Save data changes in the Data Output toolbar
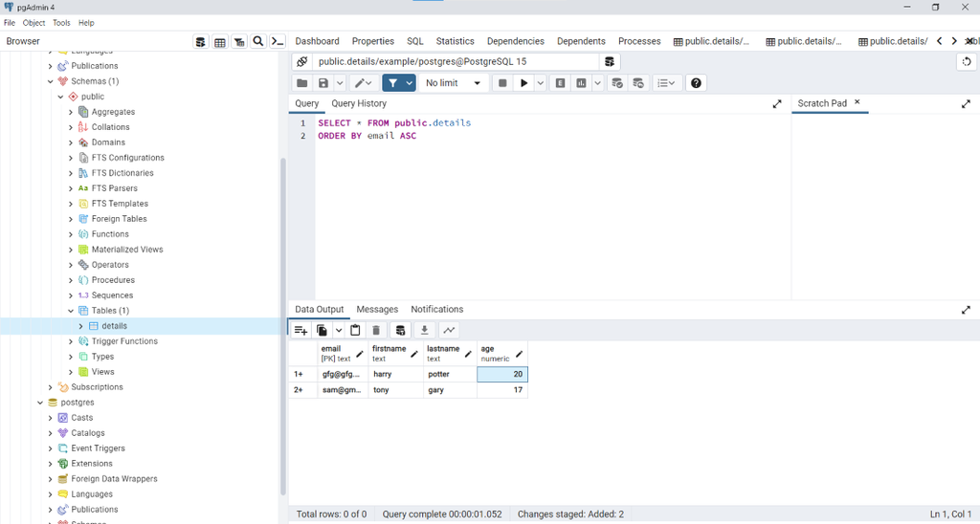The width and height of the screenshot is (980, 524). pos(400,330)
